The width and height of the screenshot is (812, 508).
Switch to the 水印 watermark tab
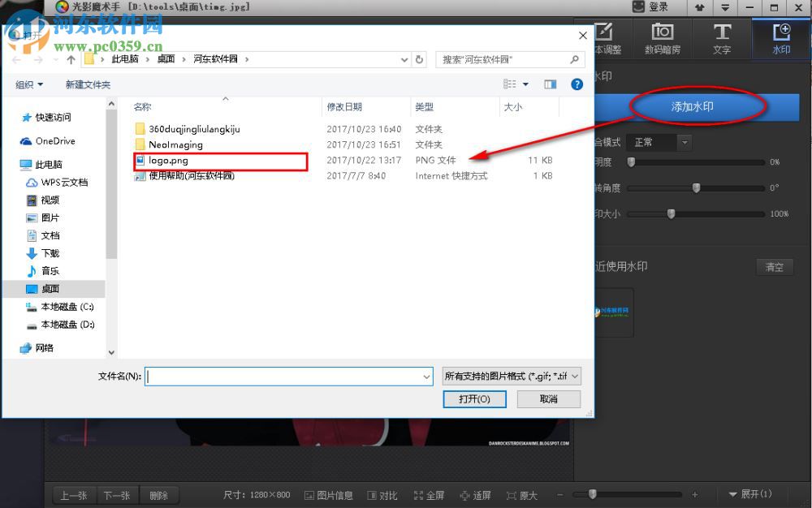780,38
